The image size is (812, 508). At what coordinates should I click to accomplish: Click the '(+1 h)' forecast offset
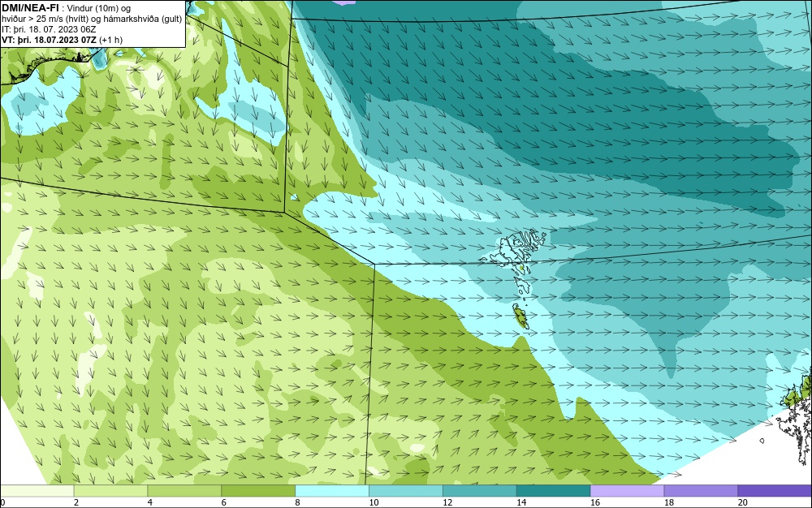[110, 40]
